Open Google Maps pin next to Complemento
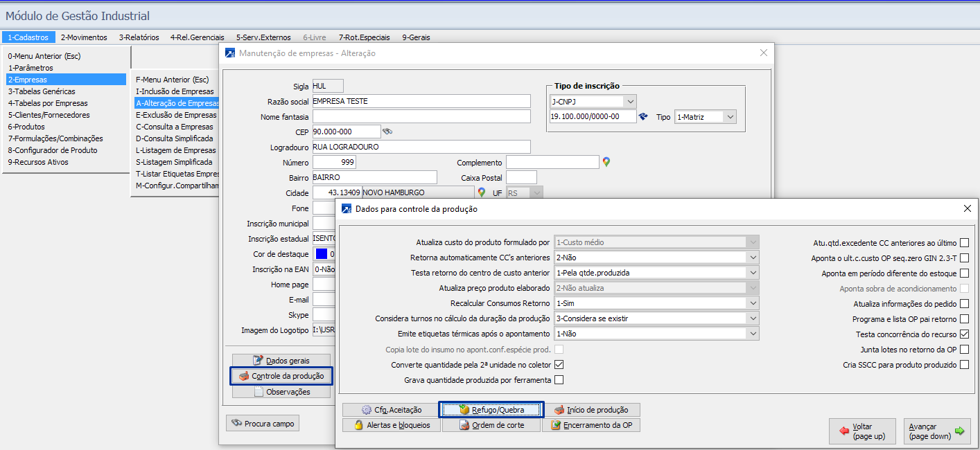This screenshot has width=980, height=450. (606, 162)
